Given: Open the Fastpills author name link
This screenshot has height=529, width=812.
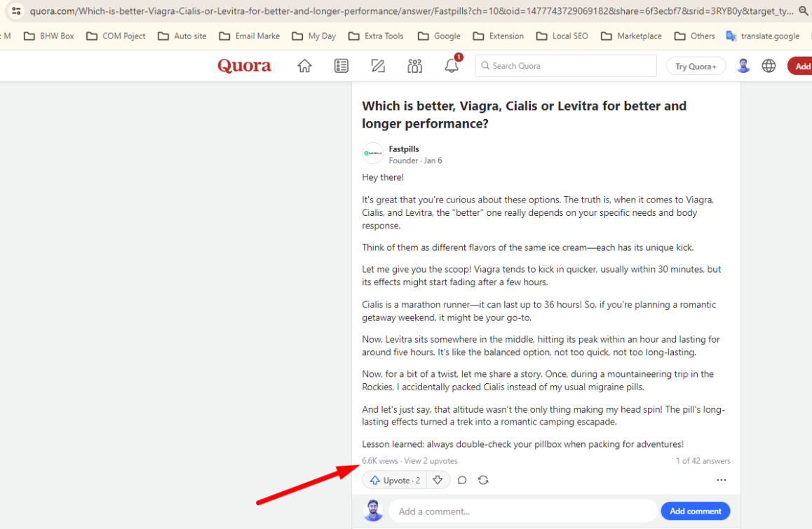Looking at the screenshot, I should [404, 149].
